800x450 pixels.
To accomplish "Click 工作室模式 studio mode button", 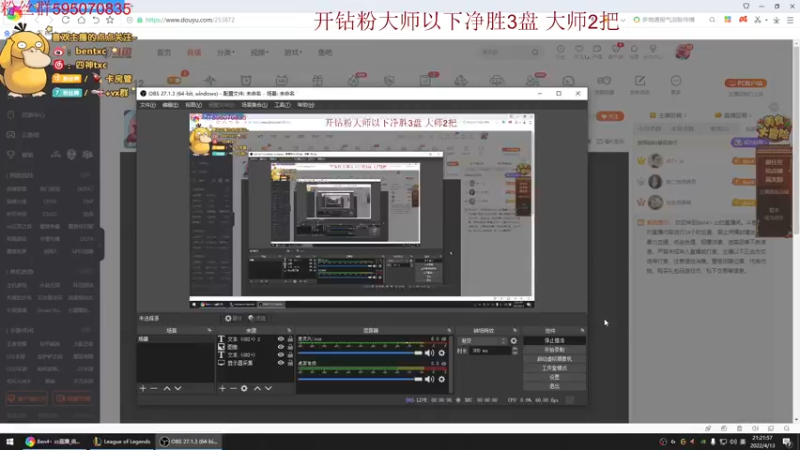I will pyautogui.click(x=554, y=368).
